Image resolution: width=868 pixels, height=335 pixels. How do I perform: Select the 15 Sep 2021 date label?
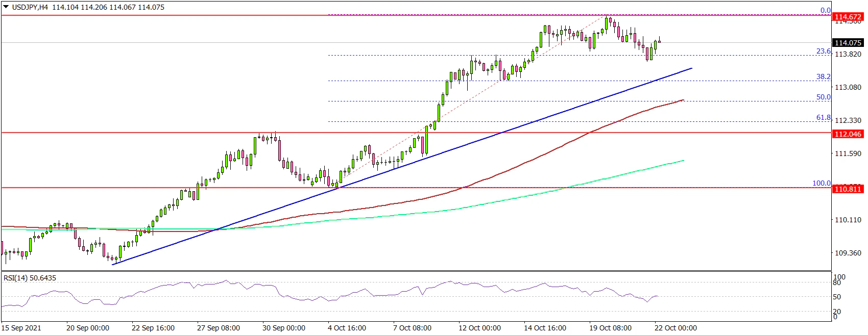tap(21, 328)
